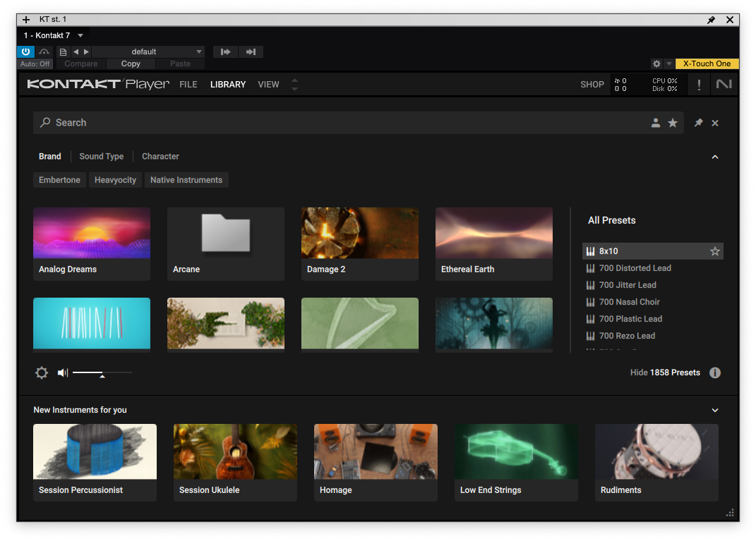Click Hide 1858 Presets
756x541 pixels.
click(665, 372)
